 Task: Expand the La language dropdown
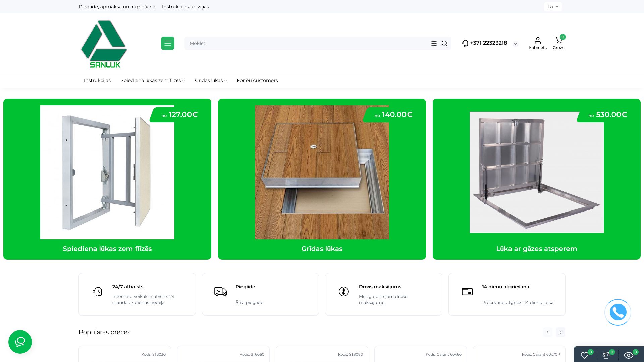coord(552,7)
